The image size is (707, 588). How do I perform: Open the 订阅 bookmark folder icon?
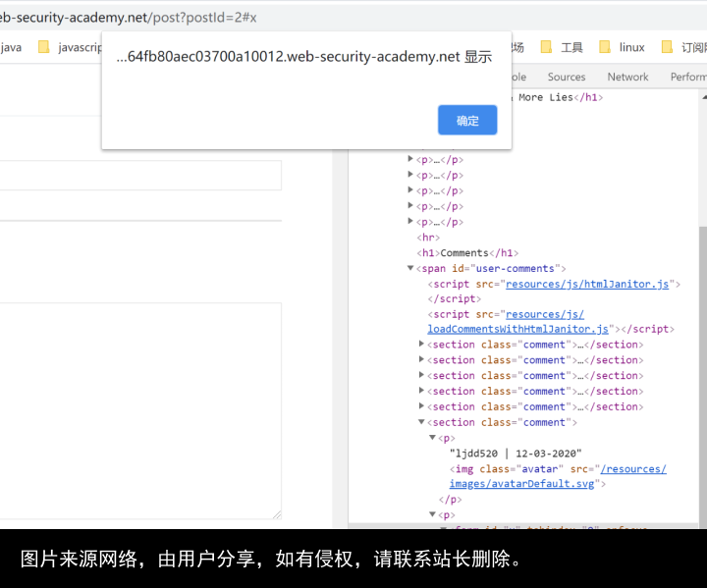click(x=668, y=47)
